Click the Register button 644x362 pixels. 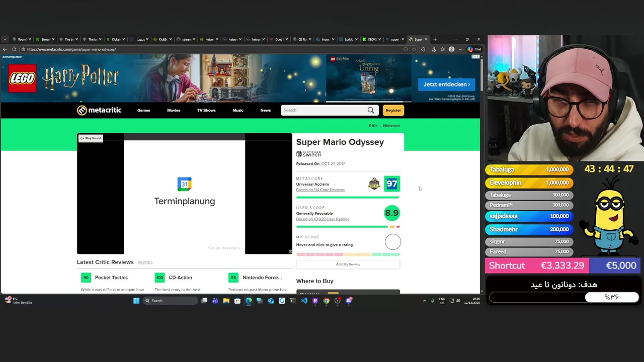pos(393,110)
